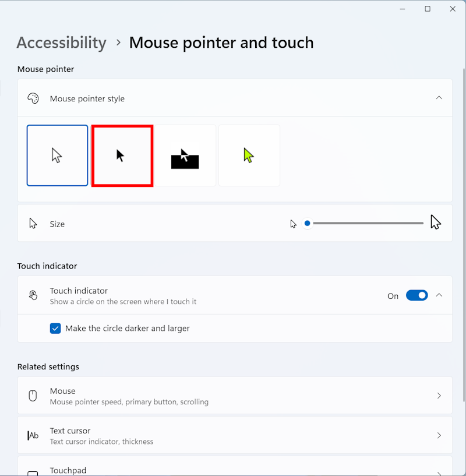Click the touch indicator hand icon

pyautogui.click(x=33, y=295)
